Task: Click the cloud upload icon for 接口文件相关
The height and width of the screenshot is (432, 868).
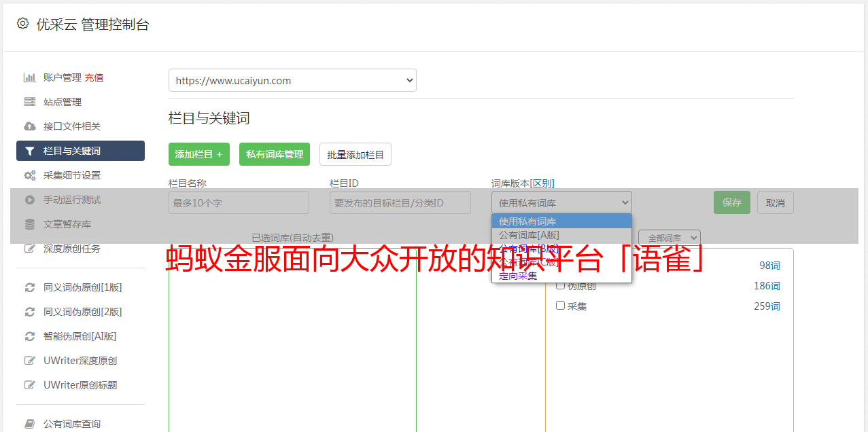Action: [x=30, y=126]
